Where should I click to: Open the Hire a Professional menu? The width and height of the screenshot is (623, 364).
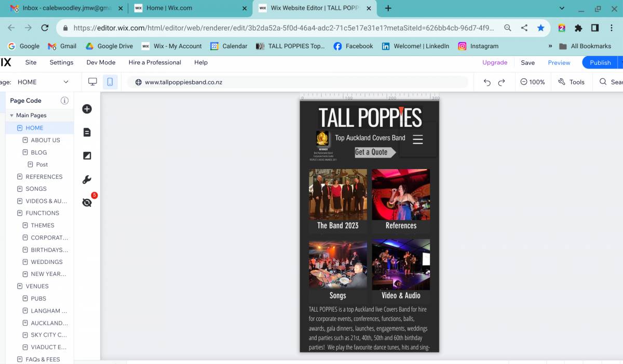click(x=155, y=62)
